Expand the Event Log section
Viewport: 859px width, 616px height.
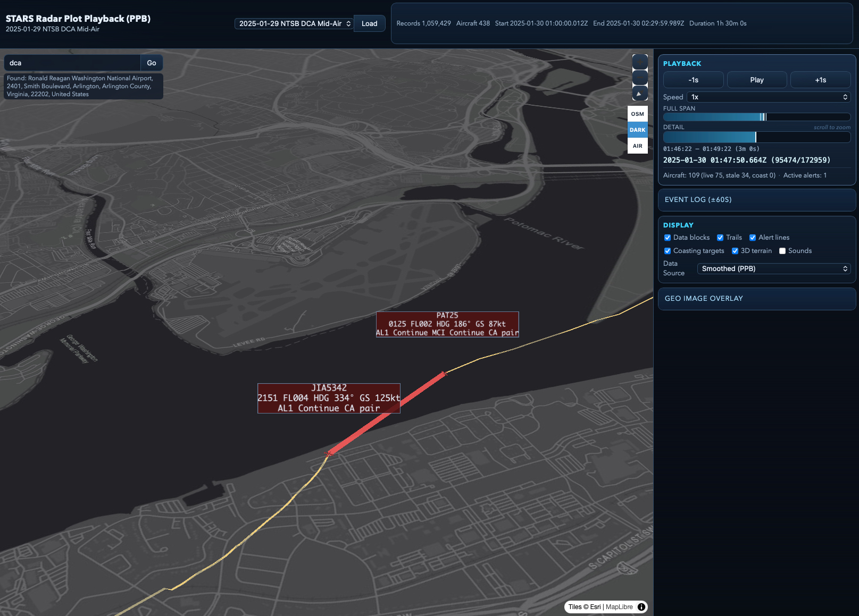[x=756, y=200]
